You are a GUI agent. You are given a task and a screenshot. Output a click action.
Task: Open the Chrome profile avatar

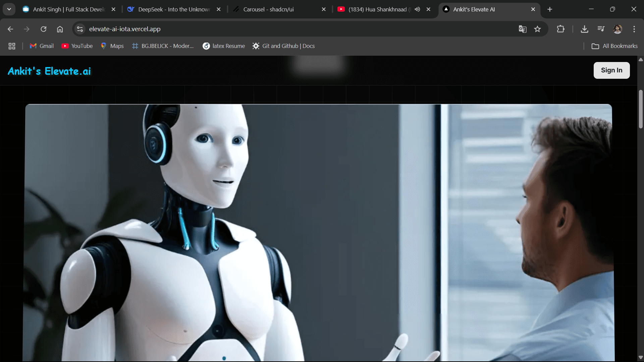tap(618, 29)
